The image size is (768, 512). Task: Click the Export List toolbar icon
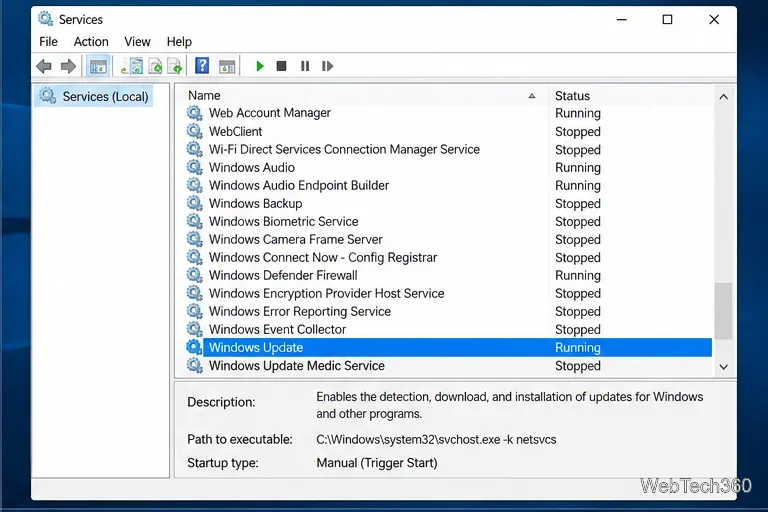pos(175,66)
